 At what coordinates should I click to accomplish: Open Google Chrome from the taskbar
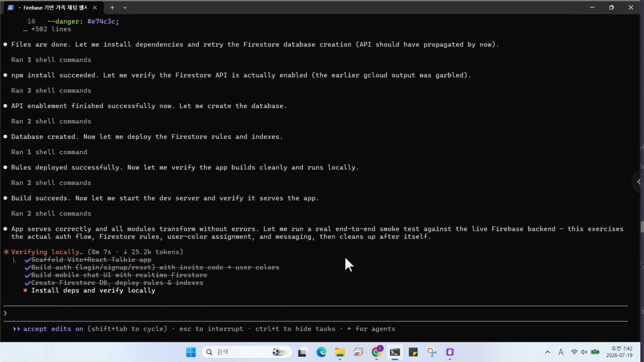[377, 352]
